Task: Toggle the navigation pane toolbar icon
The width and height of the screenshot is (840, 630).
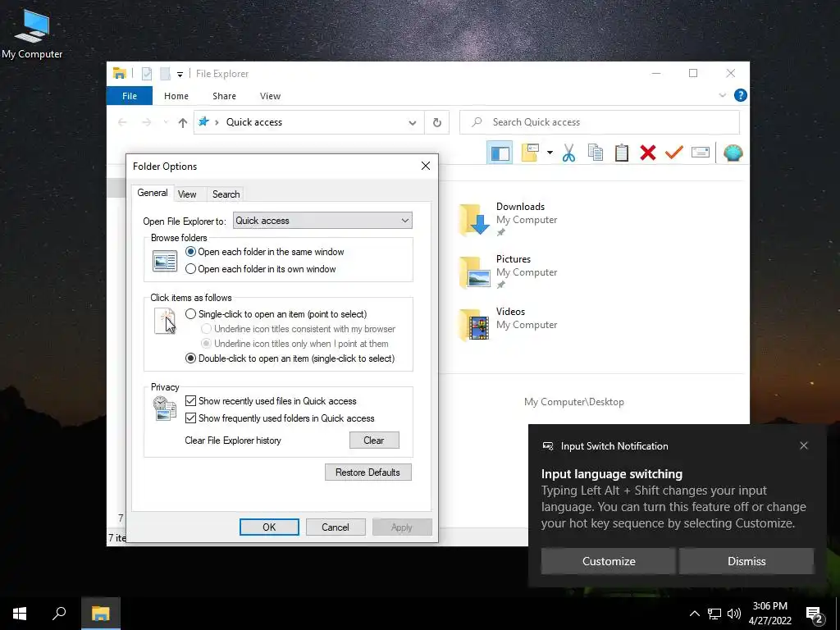Action: [x=500, y=153]
